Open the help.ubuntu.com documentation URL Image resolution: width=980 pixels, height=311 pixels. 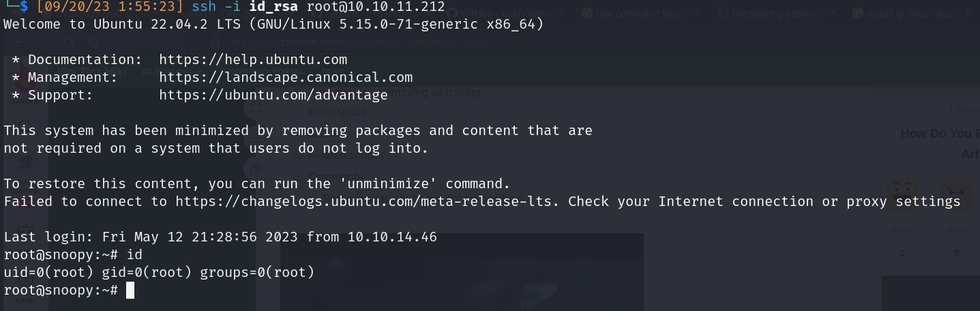[x=253, y=59]
